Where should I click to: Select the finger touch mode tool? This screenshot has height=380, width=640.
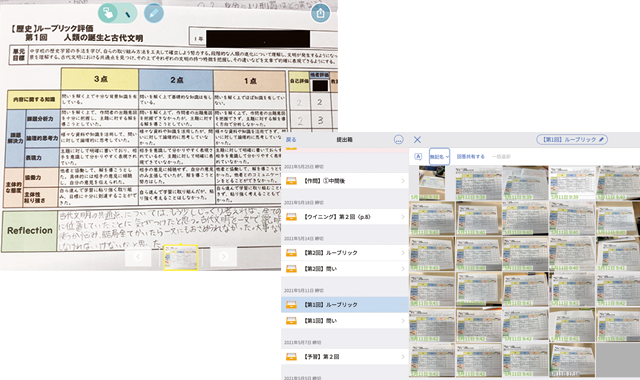108,13
